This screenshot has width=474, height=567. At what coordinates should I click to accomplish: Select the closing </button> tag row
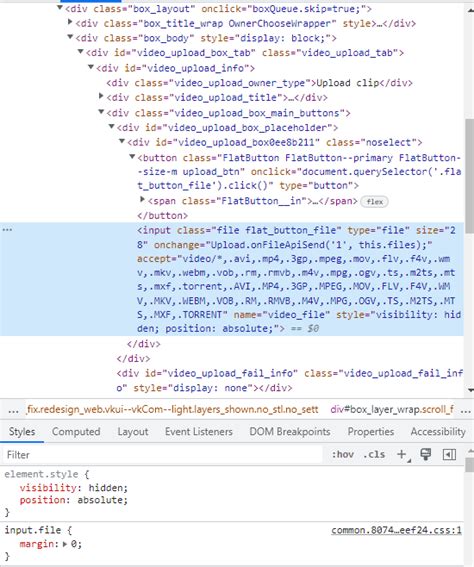(x=162, y=216)
